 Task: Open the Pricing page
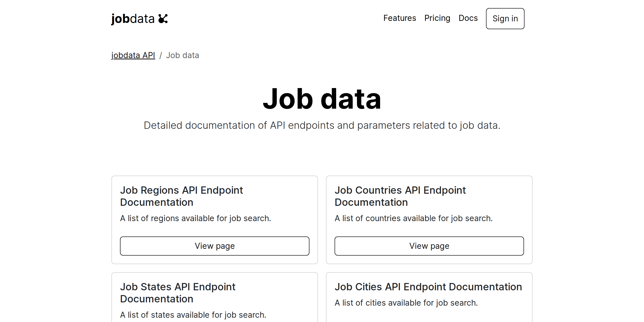437,18
